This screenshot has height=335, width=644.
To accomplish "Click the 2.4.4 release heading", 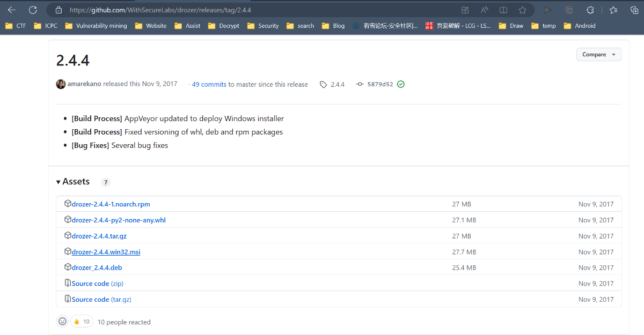I will 73,61.
